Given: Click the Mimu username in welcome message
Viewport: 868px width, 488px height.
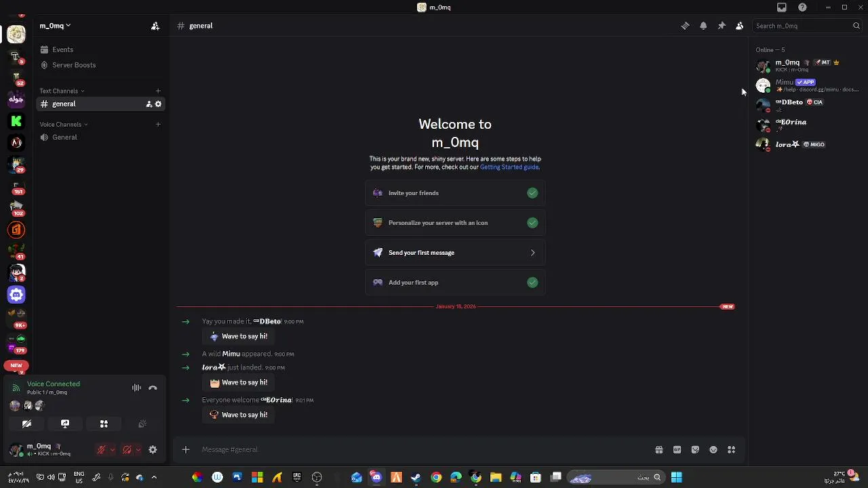Looking at the screenshot, I should [x=231, y=354].
